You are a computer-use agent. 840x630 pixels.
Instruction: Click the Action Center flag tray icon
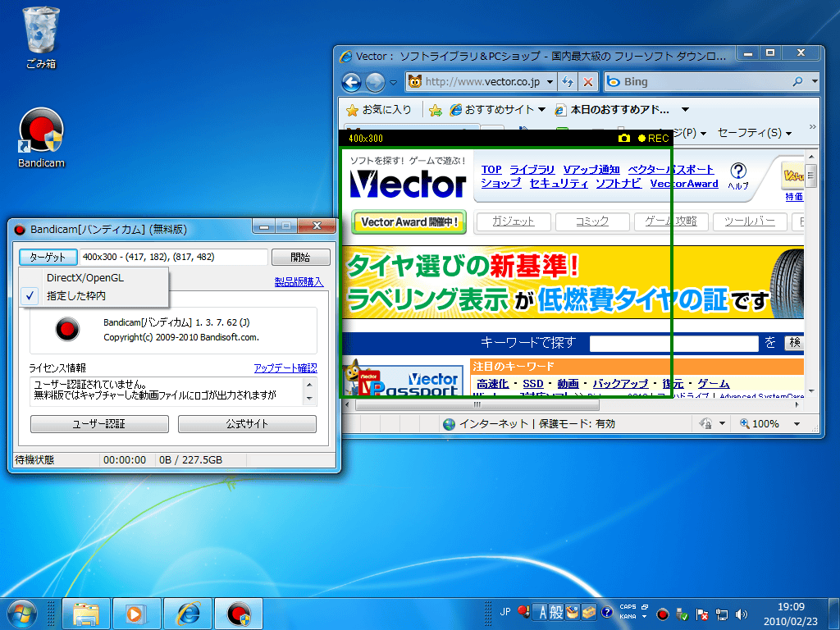(x=702, y=614)
